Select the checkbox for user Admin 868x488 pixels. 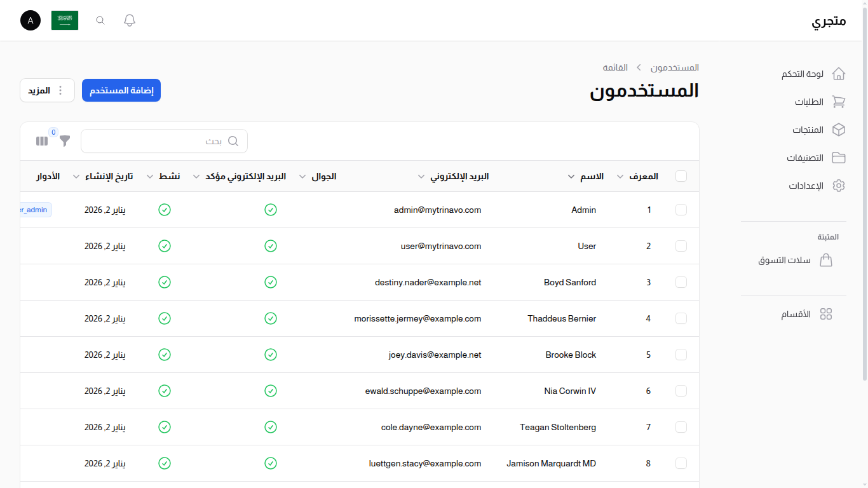[x=681, y=210]
